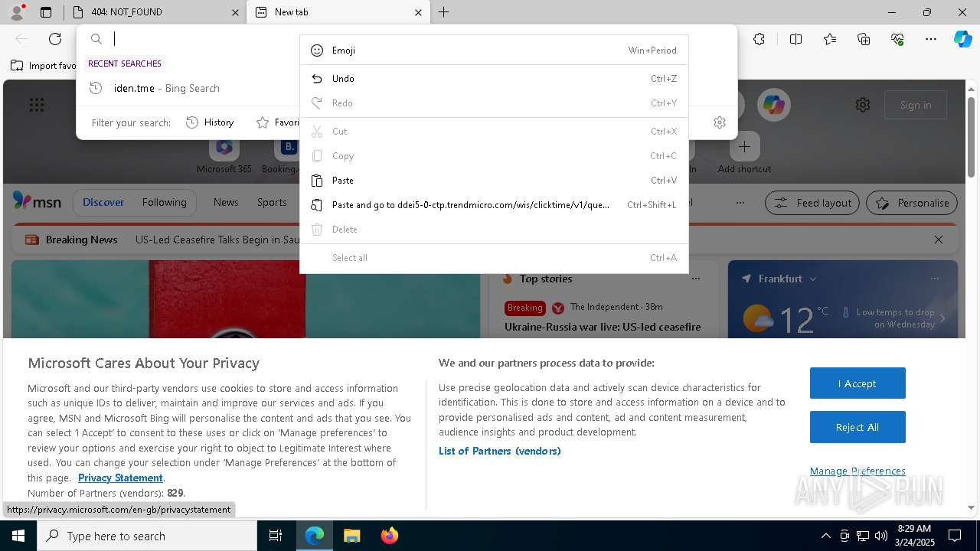Select the Discover tab on MSN
The image size is (980, 551).
coord(103,203)
